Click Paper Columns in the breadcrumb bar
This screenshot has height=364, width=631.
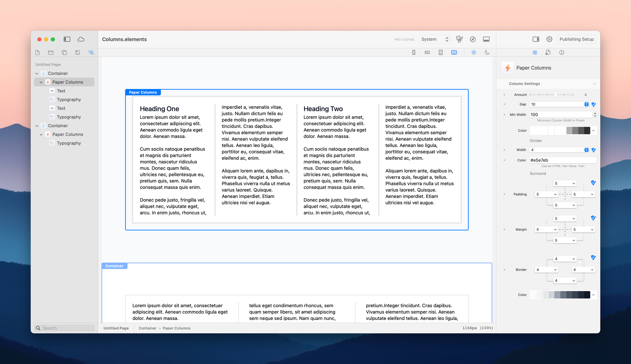click(176, 328)
